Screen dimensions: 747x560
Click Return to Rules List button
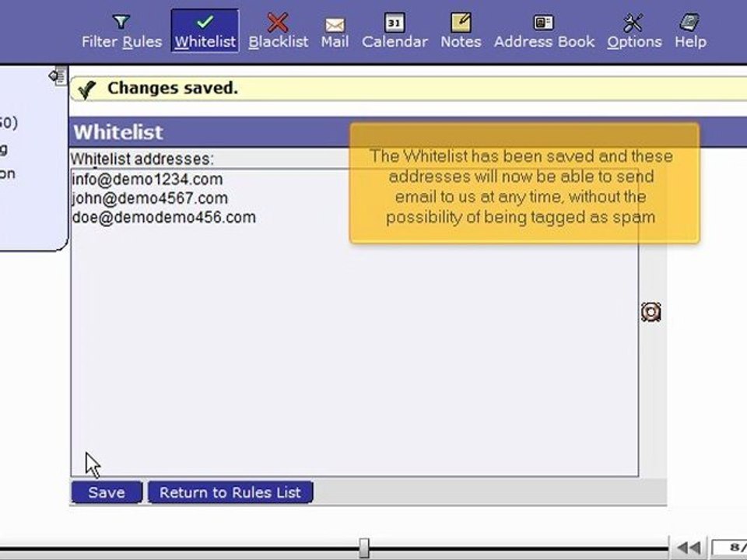pyautogui.click(x=230, y=492)
